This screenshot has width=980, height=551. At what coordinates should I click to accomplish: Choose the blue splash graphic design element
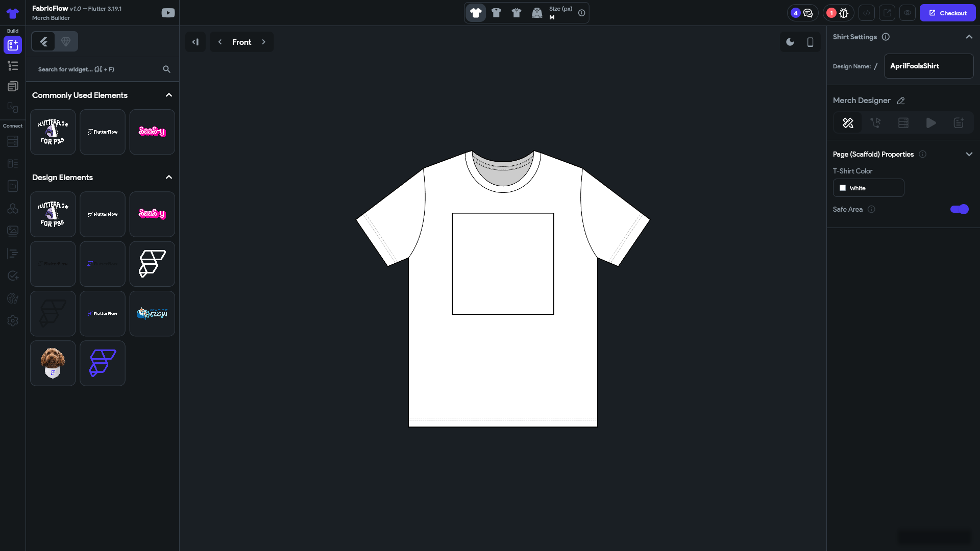[152, 314]
